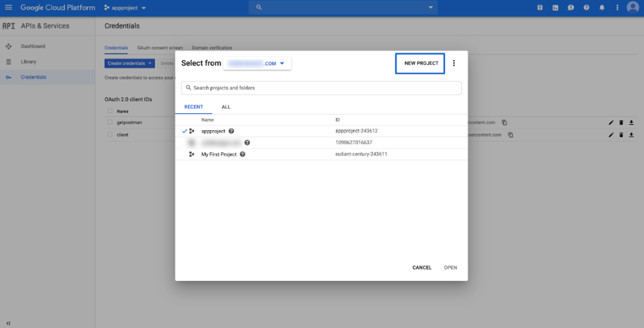Delete the client row trash icon
The width and height of the screenshot is (644, 328).
point(621,135)
